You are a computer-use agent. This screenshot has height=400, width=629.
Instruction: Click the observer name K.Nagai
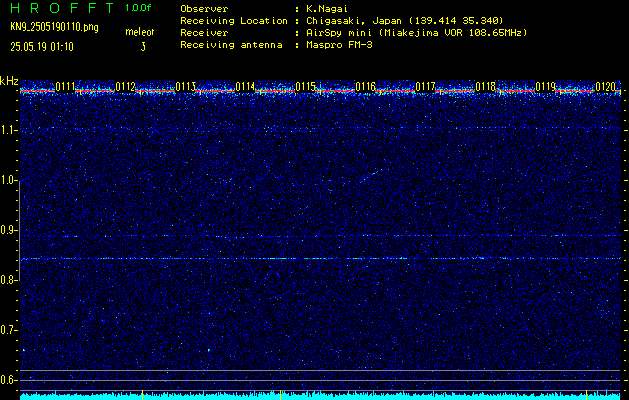pos(327,9)
